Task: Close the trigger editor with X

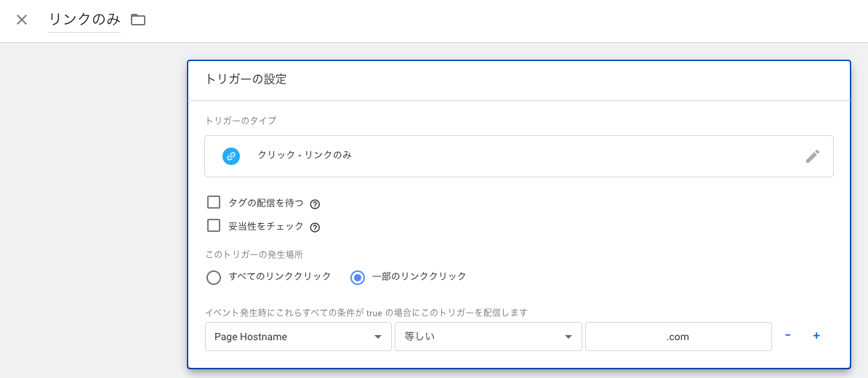Action: coord(22,20)
